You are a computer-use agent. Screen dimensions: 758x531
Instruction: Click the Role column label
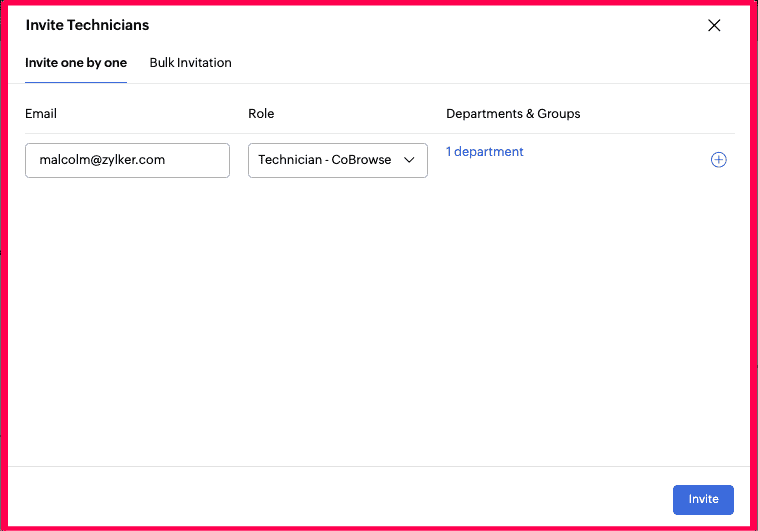click(x=261, y=114)
